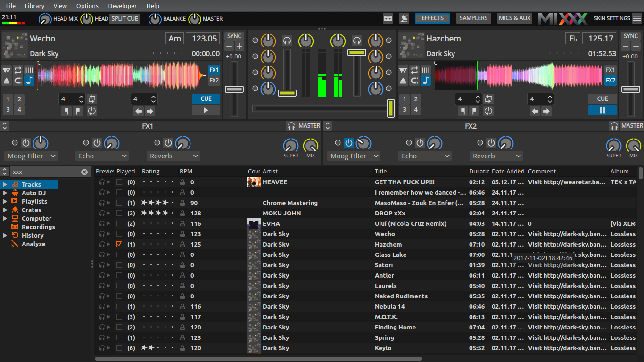The height and width of the screenshot is (362, 644).
Task: Click reloop toggle icon on the Wecho deck
Action: (x=92, y=111)
